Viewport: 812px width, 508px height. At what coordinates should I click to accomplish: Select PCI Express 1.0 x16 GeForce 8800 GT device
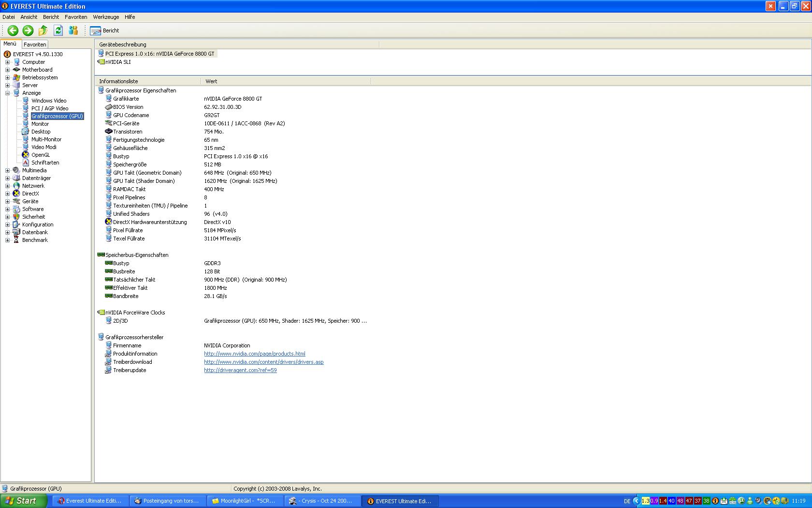157,54
